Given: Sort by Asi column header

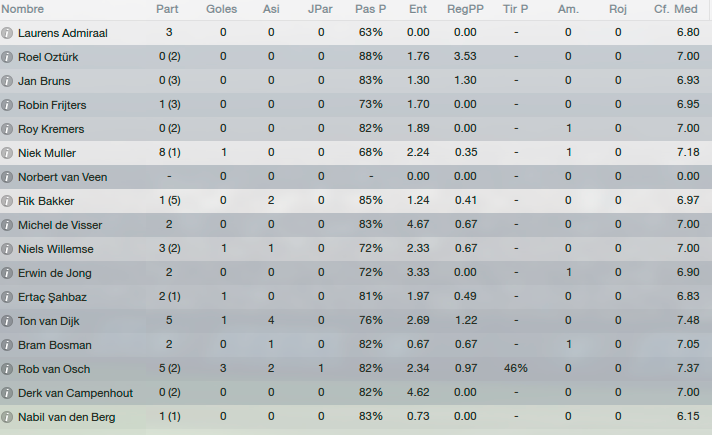Looking at the screenshot, I should click(x=271, y=9).
